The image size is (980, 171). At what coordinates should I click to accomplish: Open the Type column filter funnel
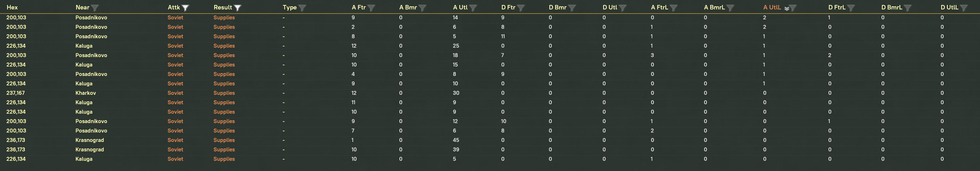302,8
